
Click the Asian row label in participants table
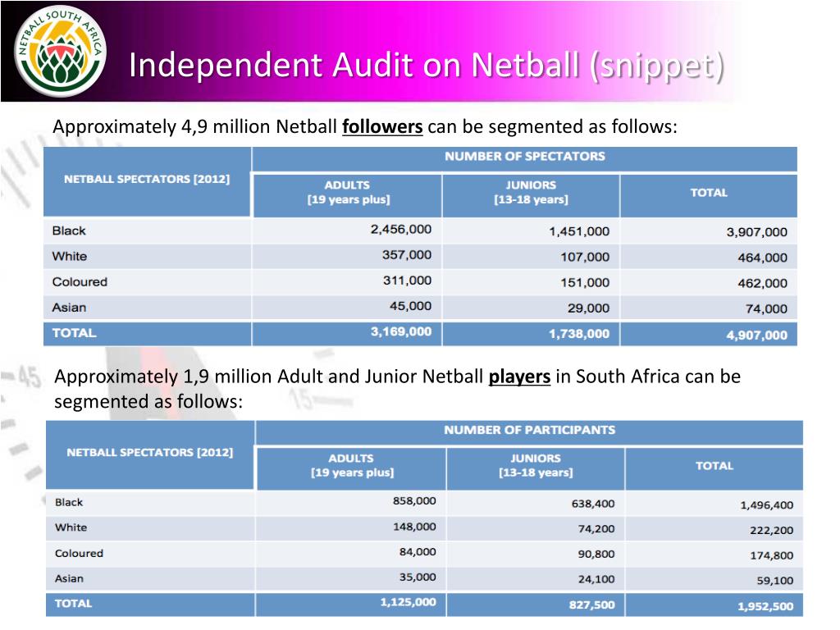click(69, 578)
